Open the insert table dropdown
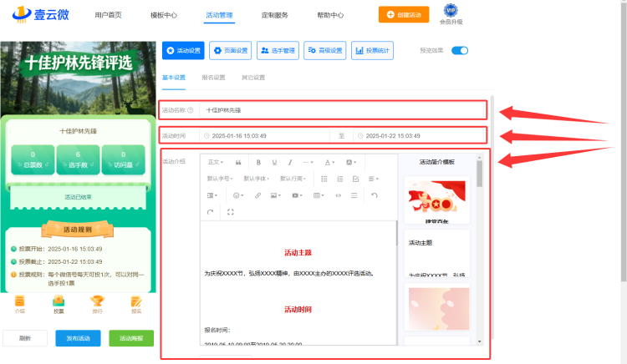The width and height of the screenshot is (627, 364). (x=319, y=195)
